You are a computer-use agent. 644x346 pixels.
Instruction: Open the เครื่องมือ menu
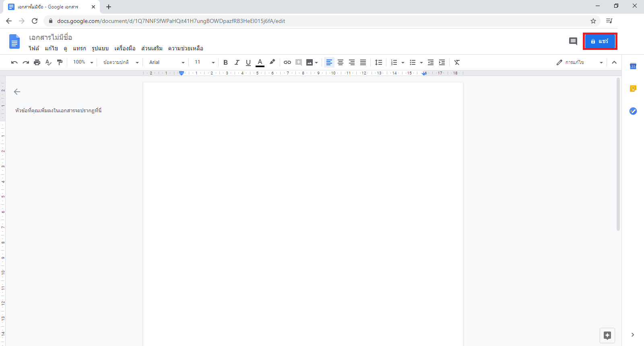click(125, 48)
